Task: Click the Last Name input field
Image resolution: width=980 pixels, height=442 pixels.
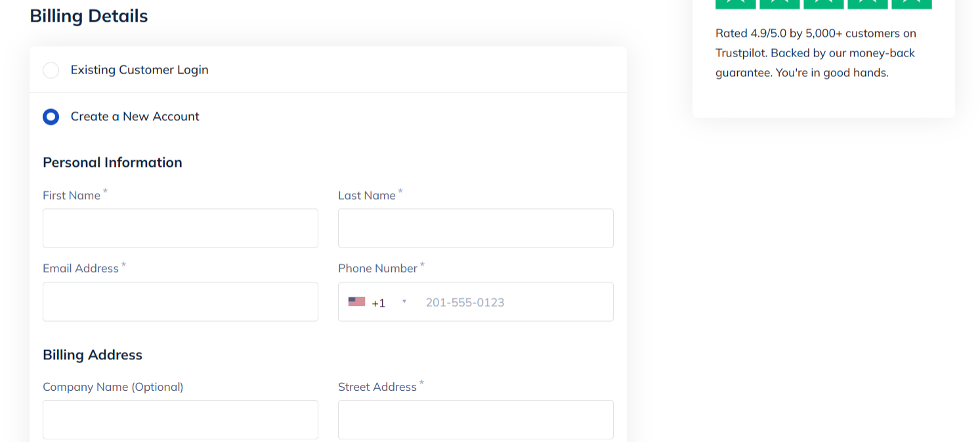Action: tap(476, 228)
